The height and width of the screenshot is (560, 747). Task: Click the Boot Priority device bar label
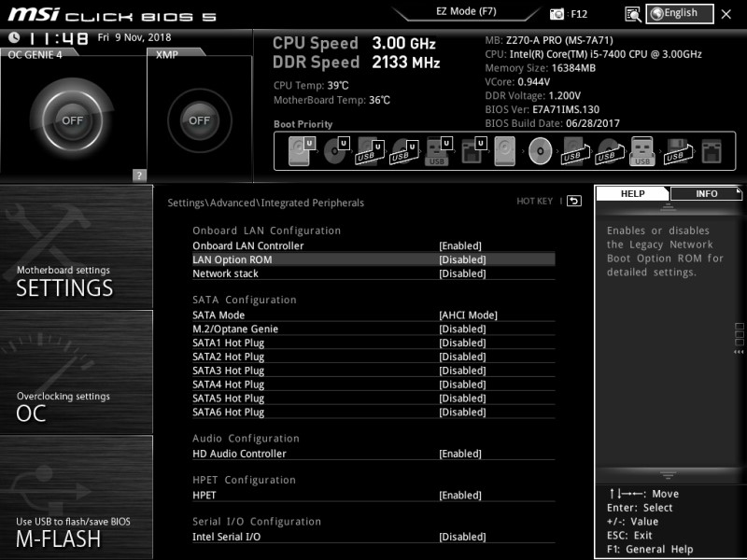click(303, 124)
